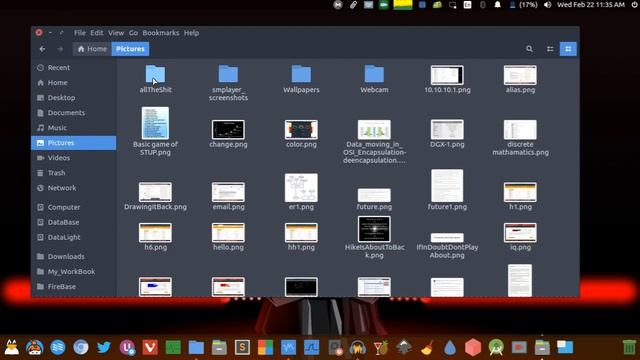Viewport: 640px width, 360px height.
Task: Click the hh1.png file name
Action: click(301, 247)
